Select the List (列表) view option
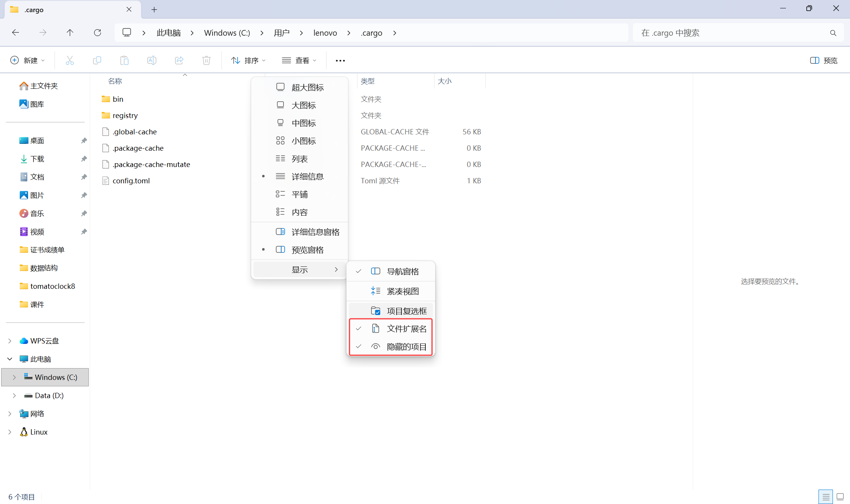Screen dimensions: 850x504 pos(299,159)
